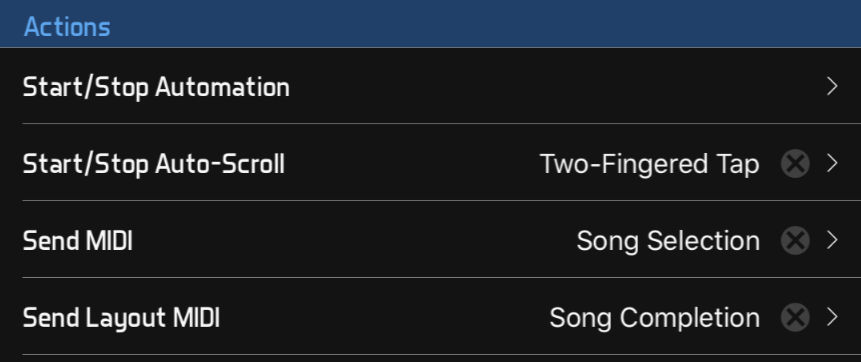Expand Start/Stop Auto-Scroll chevron
Image resolution: width=861 pixels, height=362 pixels.
[832, 164]
